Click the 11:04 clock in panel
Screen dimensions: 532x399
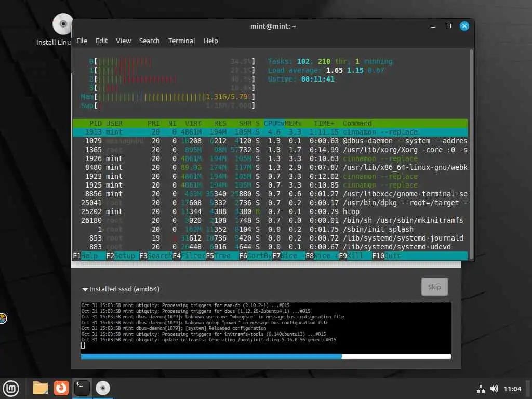(x=512, y=389)
